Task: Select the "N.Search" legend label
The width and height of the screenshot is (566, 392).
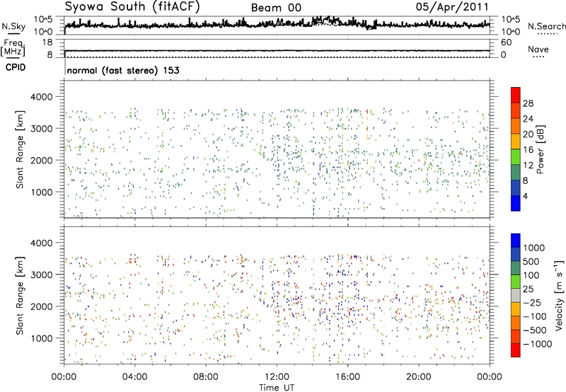Action: (x=546, y=26)
